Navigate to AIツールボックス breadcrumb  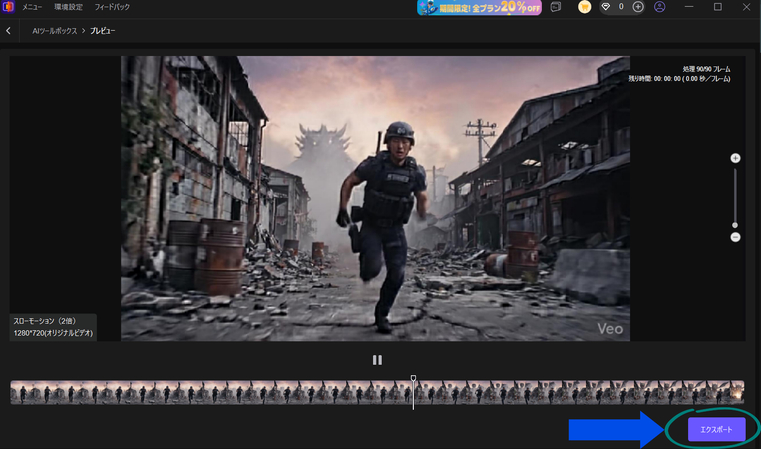tap(54, 31)
